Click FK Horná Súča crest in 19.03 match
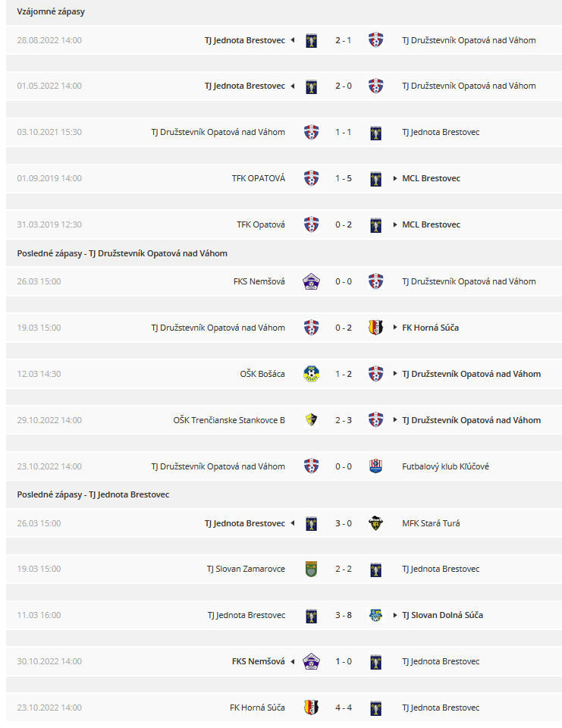This screenshot has width=562, height=728. click(375, 328)
